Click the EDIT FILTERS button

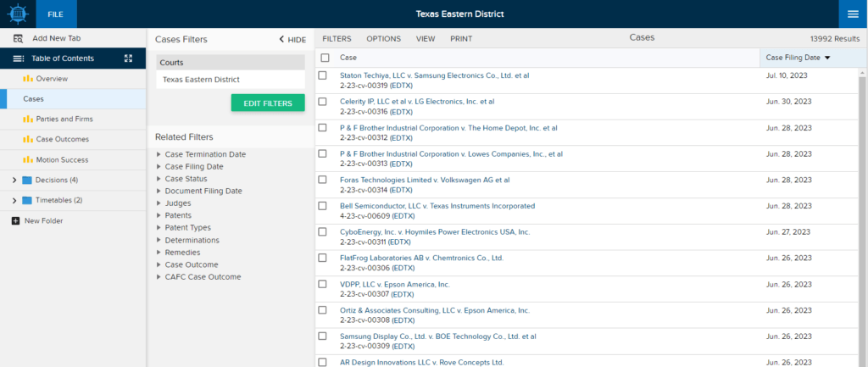pos(268,103)
